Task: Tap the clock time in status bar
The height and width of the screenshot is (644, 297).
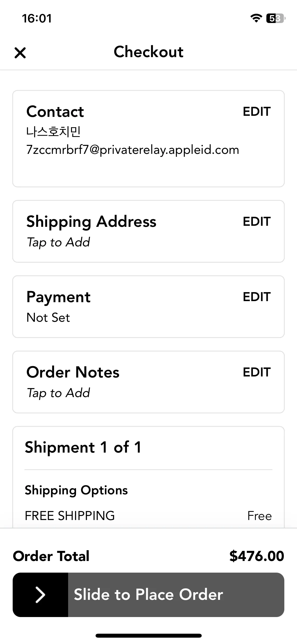Action: click(37, 19)
